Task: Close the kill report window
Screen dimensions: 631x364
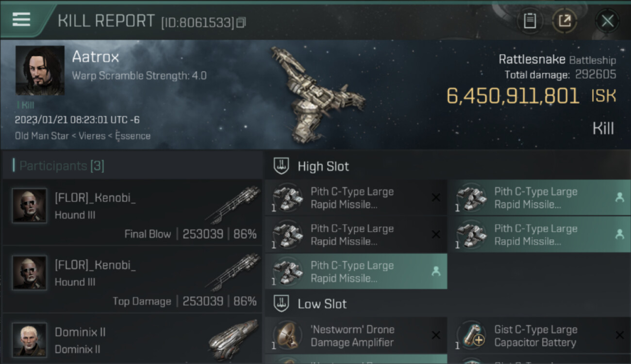Action: [607, 21]
